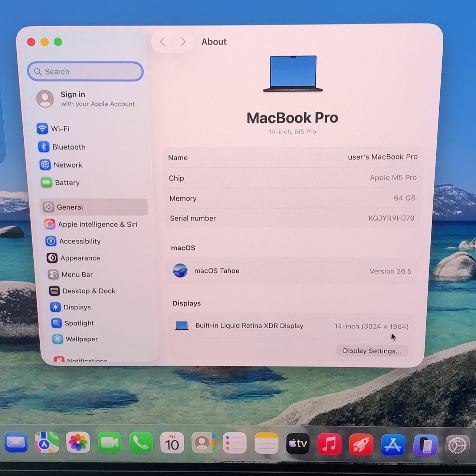Open Calendar showing Fri 10
The height and width of the screenshot is (476, 476).
(x=172, y=442)
